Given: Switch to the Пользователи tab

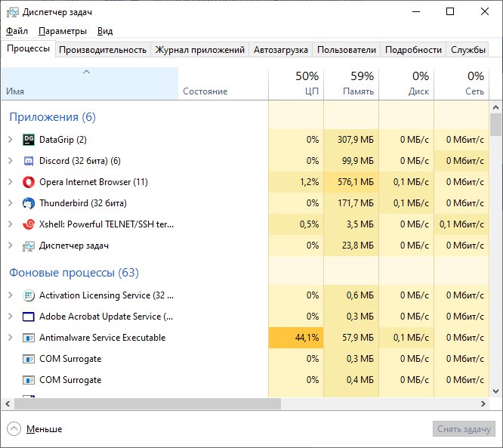Looking at the screenshot, I should pyautogui.click(x=347, y=50).
